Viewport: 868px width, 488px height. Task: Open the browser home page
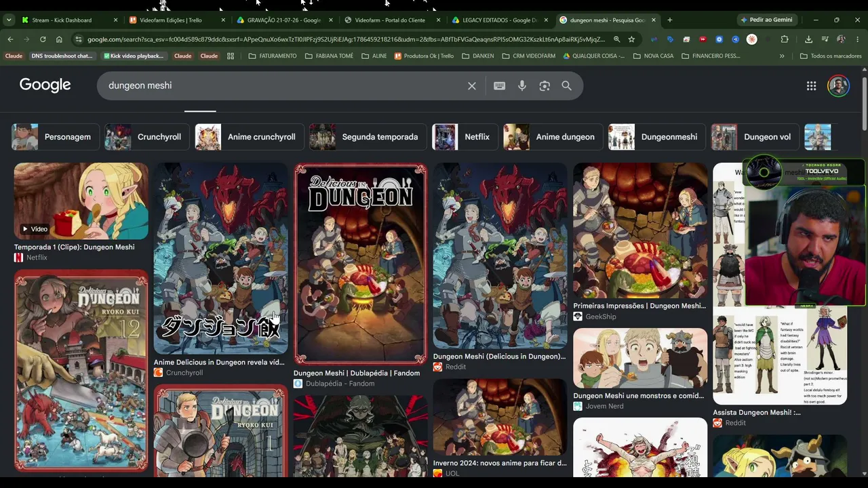59,39
